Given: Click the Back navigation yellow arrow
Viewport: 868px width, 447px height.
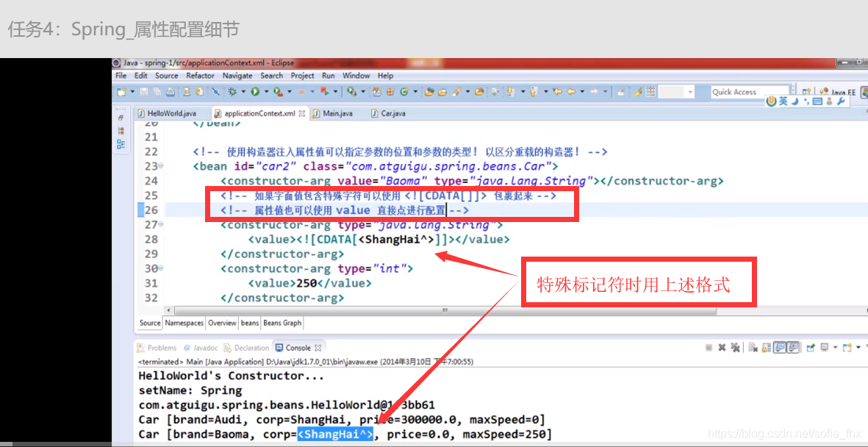Looking at the screenshot, I should coord(571,92).
